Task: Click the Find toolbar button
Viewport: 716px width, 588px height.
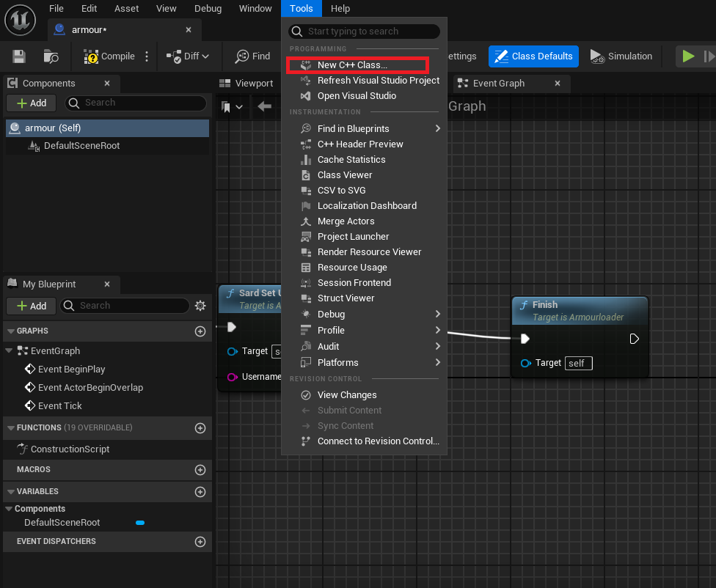Action: (x=252, y=56)
